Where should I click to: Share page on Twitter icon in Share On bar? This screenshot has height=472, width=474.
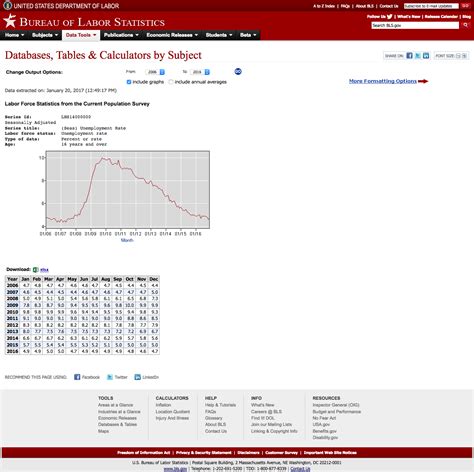(x=418, y=56)
